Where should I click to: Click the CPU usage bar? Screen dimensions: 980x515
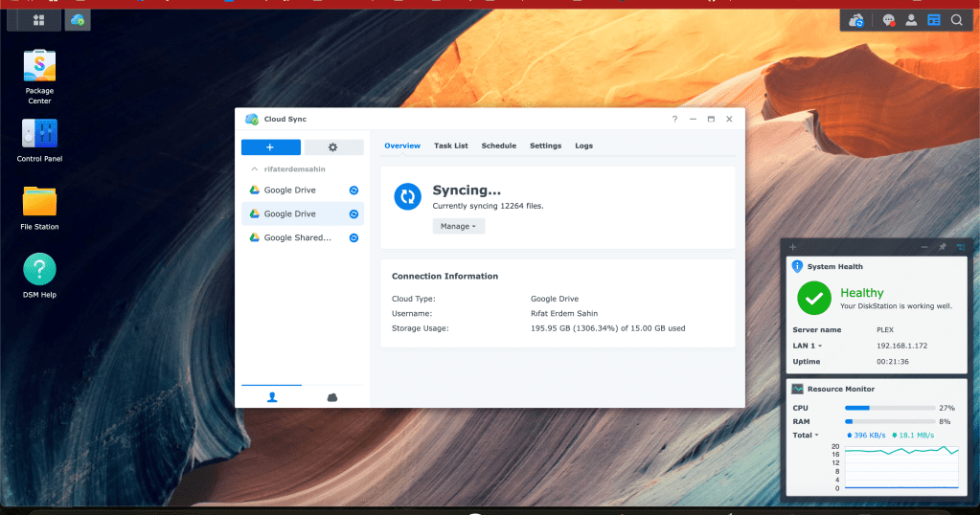coord(890,408)
